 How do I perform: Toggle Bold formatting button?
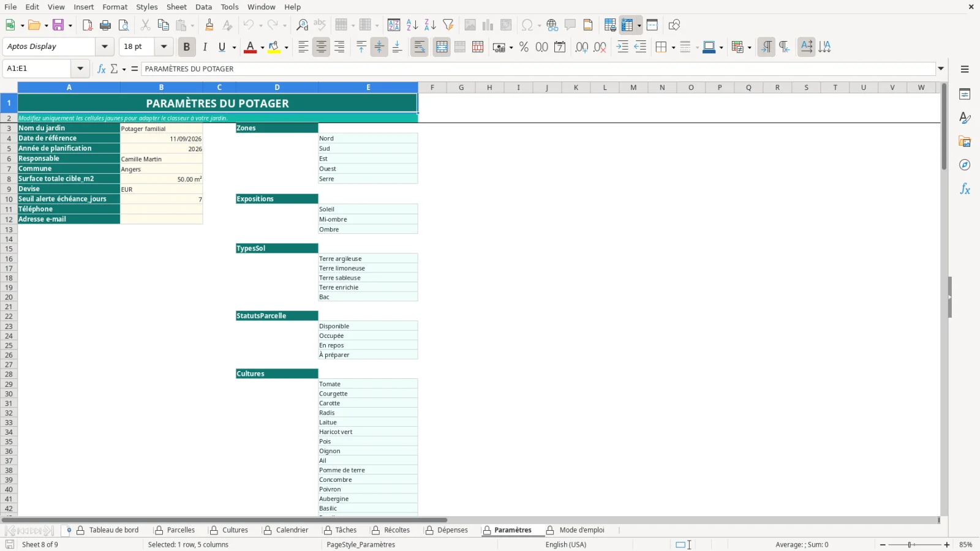pyautogui.click(x=187, y=47)
